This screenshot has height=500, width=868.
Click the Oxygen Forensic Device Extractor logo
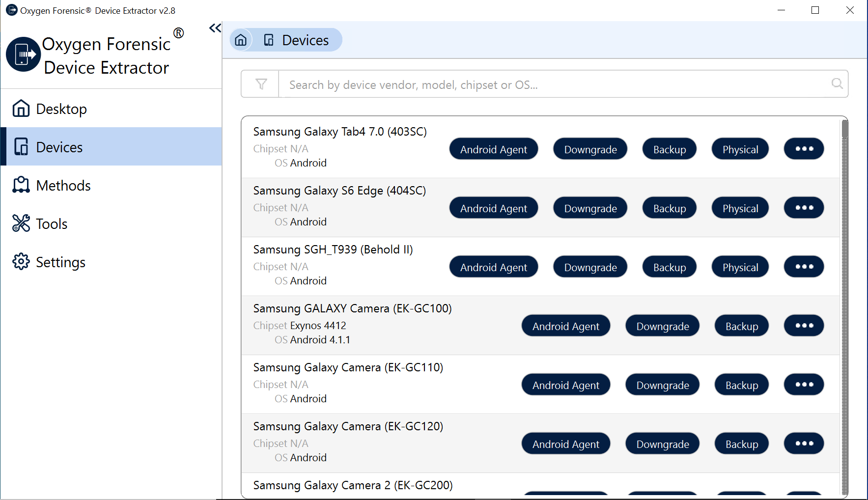(x=23, y=55)
